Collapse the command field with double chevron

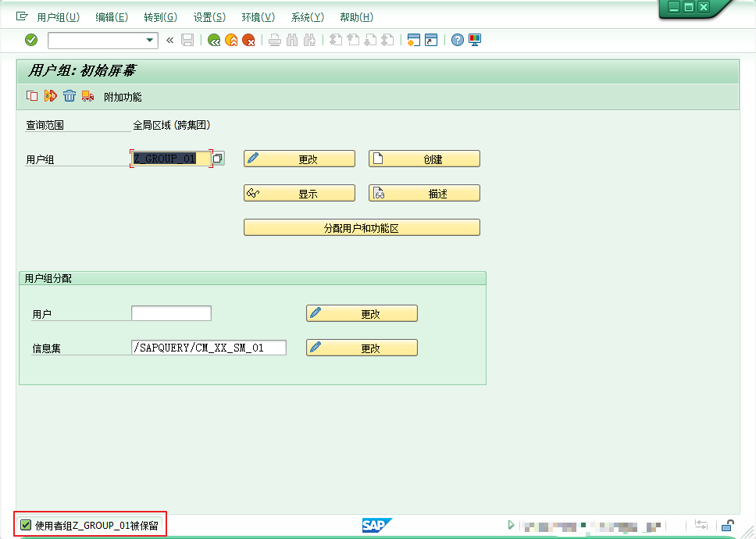pyautogui.click(x=169, y=40)
